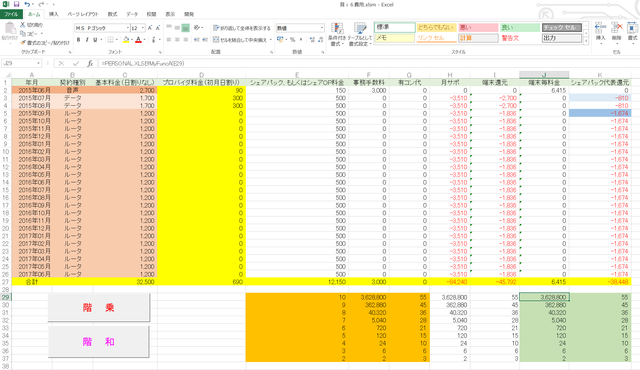Switch to the Page Layout tab
Screen dimensions: 640x370
click(x=83, y=14)
